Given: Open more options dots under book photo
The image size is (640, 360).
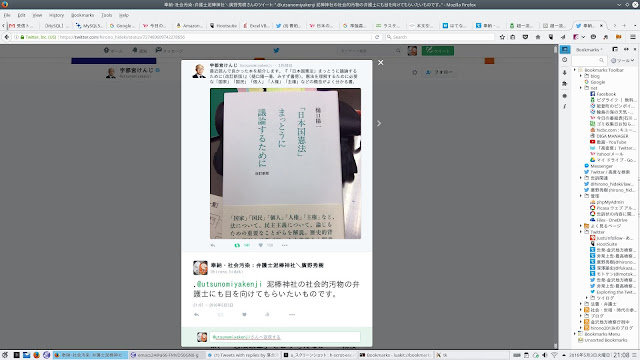Looking at the screenshot, I should tap(284, 245).
